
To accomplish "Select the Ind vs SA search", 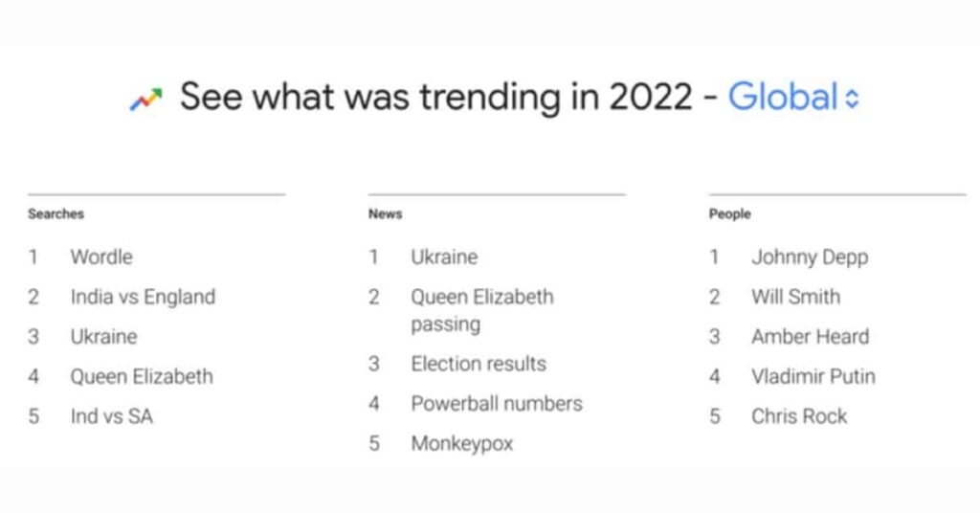I will point(111,416).
